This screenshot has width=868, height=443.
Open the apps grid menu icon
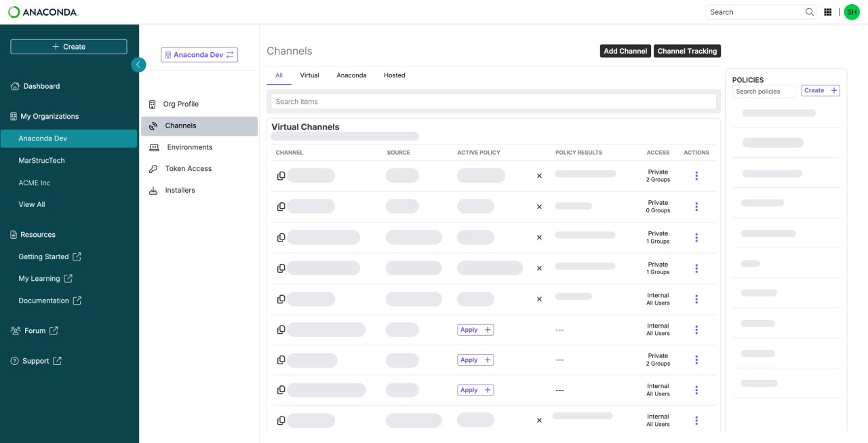[x=827, y=12]
